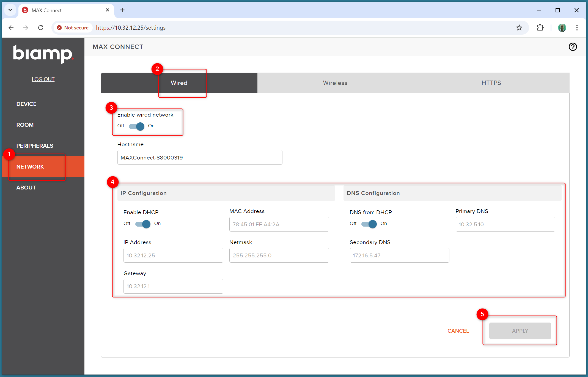Click the CANCEL button

458,331
